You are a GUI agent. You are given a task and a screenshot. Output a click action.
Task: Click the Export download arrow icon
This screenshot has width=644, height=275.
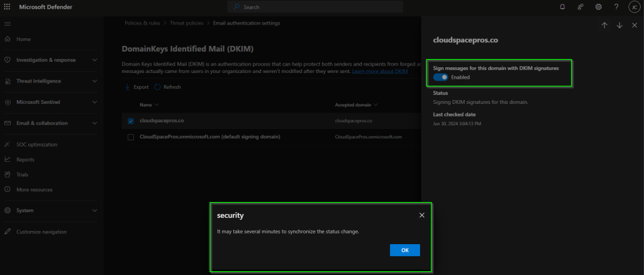coord(127,87)
